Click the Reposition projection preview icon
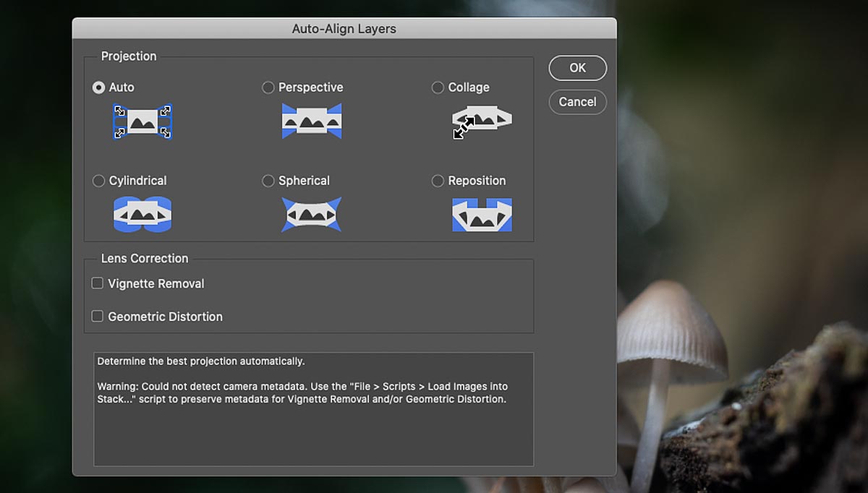The width and height of the screenshot is (868, 493). coord(482,215)
